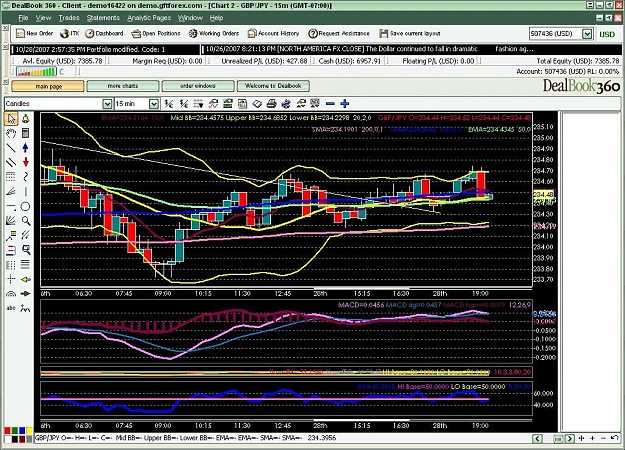Expand the 15 min timeframe dropdown
625x450 pixels.
click(x=154, y=104)
